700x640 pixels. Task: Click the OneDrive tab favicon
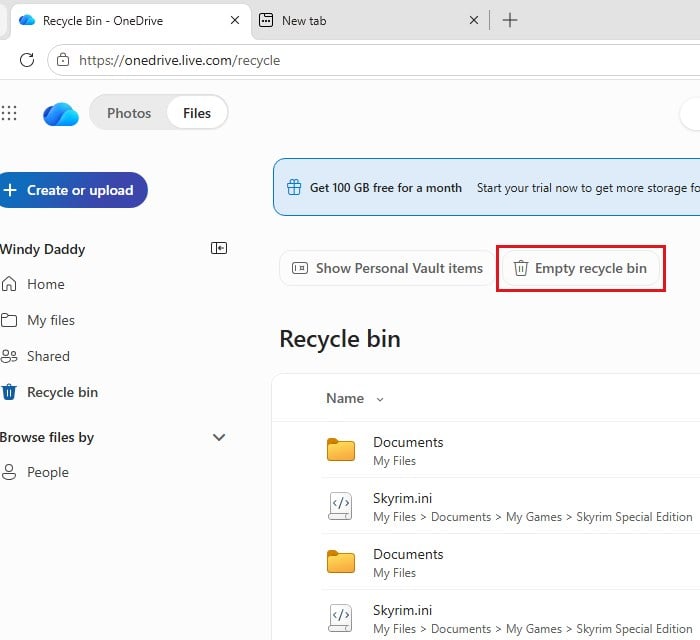(27, 20)
